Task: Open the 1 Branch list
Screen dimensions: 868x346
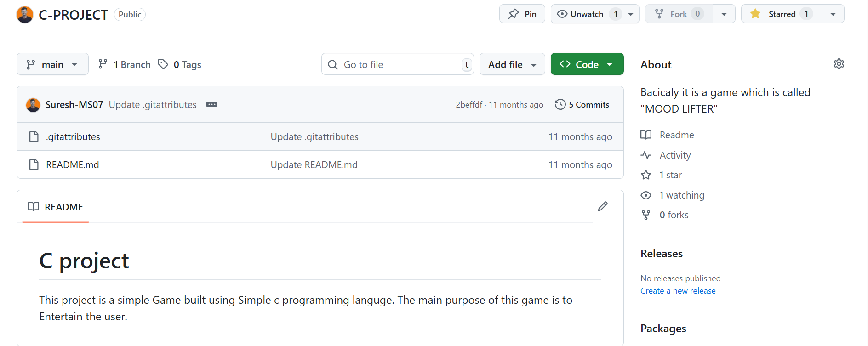Action: (125, 65)
